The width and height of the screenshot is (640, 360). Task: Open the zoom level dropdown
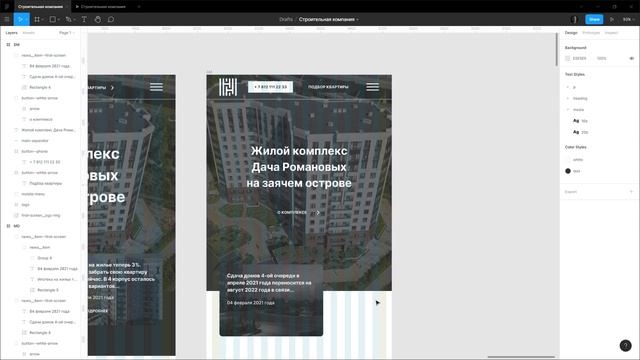tap(628, 19)
